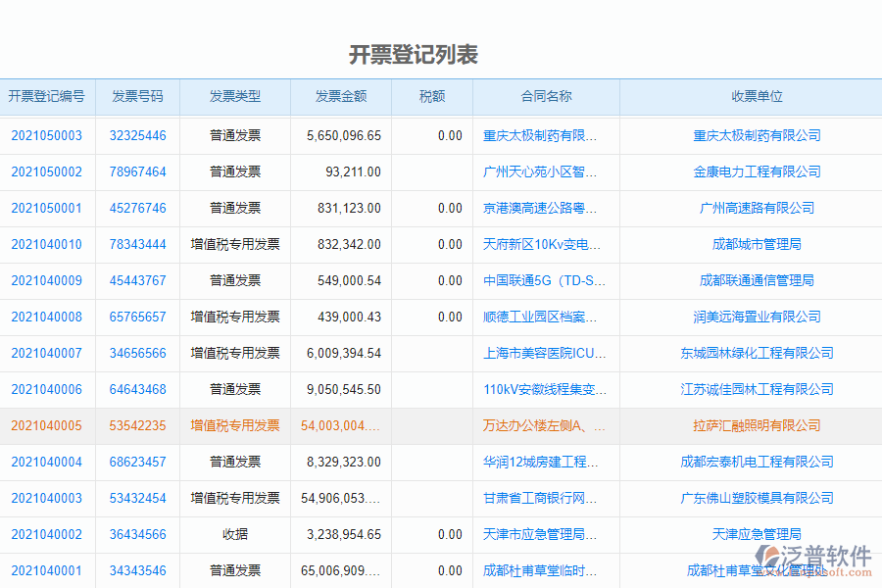Viewport: 882px width, 588px height.
Task: Click invoice number 53542235
Action: coord(136,425)
